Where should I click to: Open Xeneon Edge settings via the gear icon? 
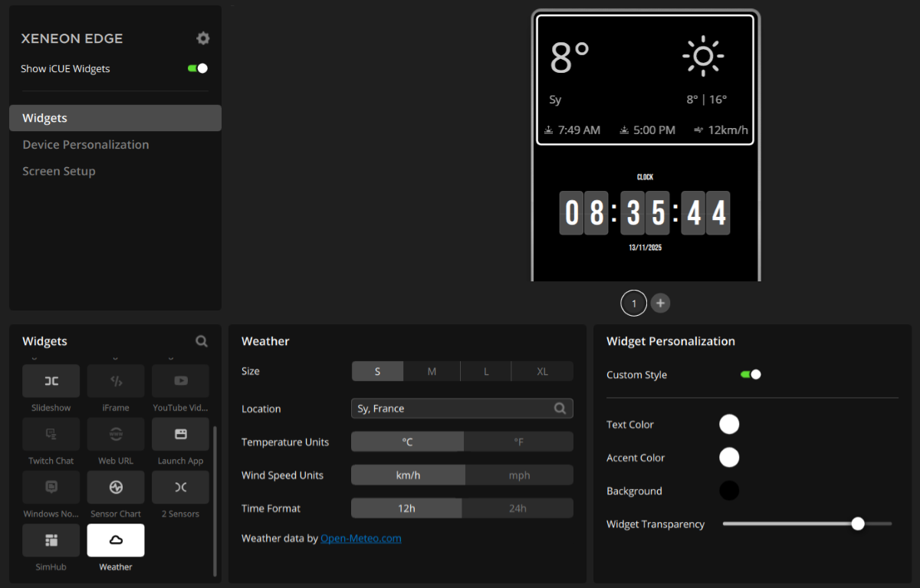[x=202, y=38]
